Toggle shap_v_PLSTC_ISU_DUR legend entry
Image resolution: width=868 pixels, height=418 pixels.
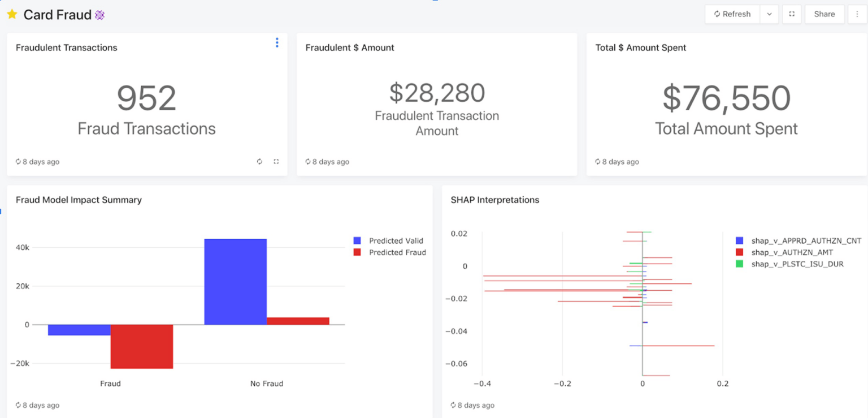tap(797, 264)
